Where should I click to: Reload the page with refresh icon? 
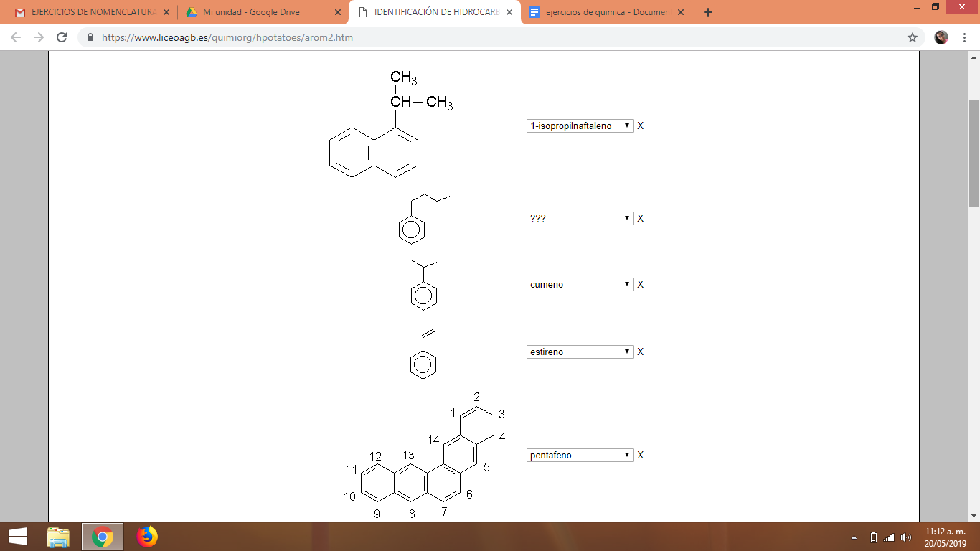62,37
